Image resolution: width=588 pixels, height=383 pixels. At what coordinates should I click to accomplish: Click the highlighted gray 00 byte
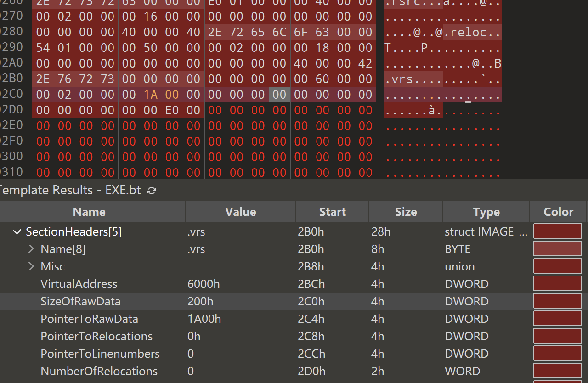[279, 95]
